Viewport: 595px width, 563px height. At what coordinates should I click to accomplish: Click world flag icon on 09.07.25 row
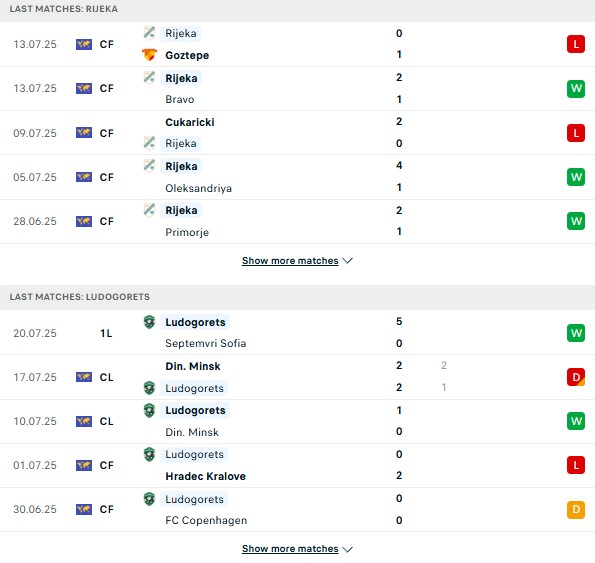coord(84,133)
